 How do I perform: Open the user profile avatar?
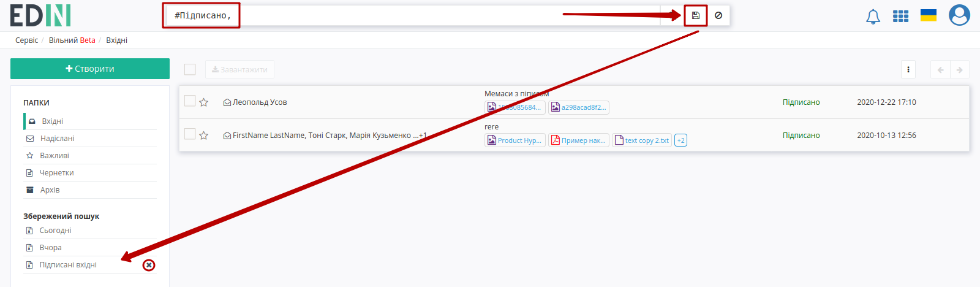tap(959, 15)
